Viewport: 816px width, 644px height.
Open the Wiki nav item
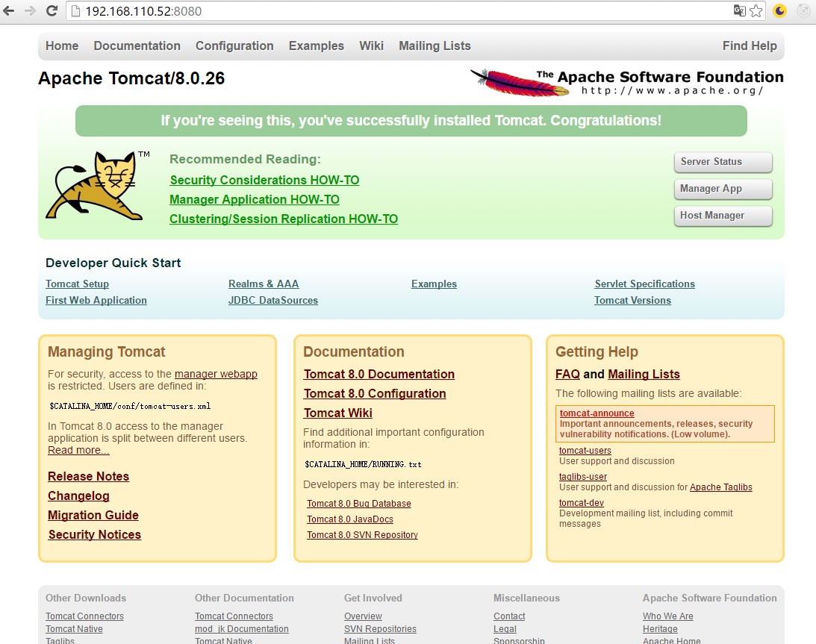pyautogui.click(x=371, y=46)
